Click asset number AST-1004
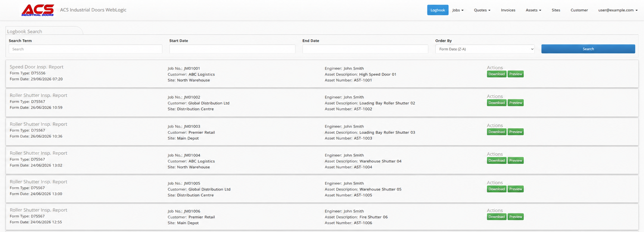The height and width of the screenshot is (232, 644). 363,167
